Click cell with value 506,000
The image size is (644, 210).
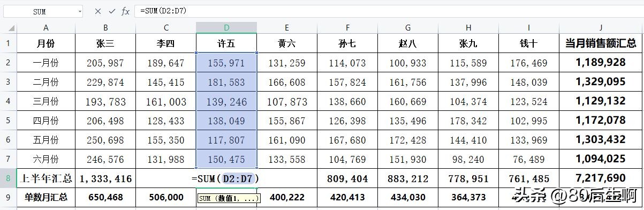(166, 197)
